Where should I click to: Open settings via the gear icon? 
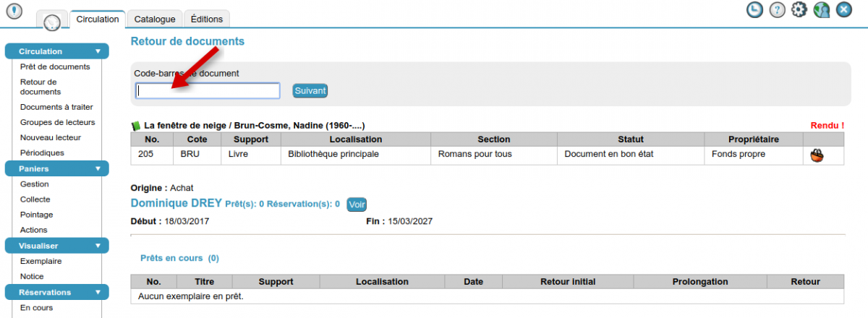pos(799,10)
